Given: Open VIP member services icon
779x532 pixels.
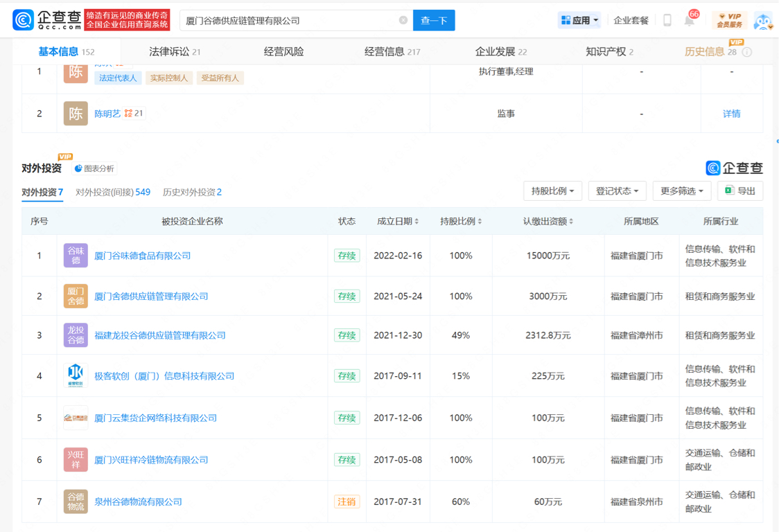Looking at the screenshot, I should (729, 20).
